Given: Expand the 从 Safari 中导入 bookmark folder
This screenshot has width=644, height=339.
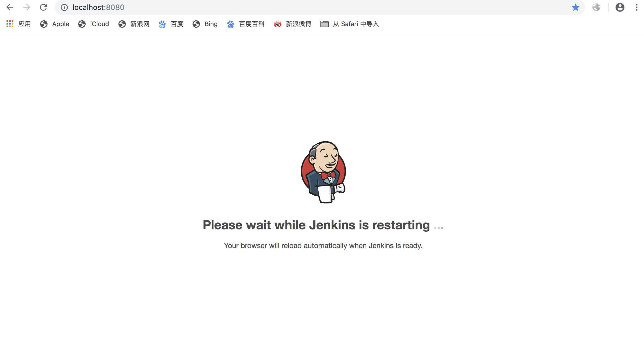Looking at the screenshot, I should [x=349, y=24].
